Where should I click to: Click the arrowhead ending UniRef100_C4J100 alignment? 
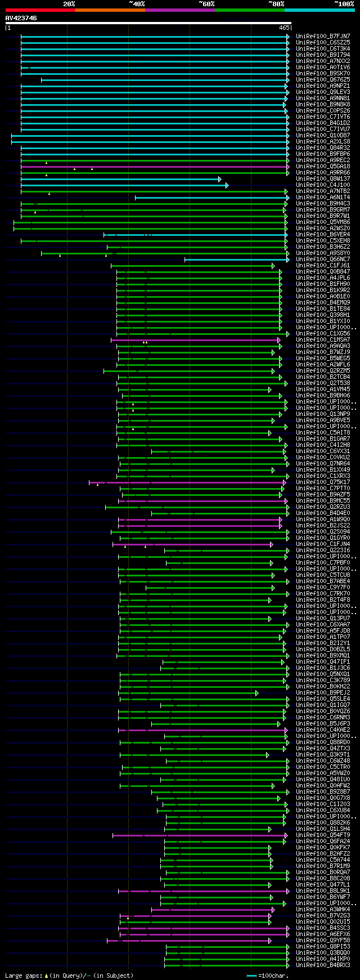click(227, 185)
